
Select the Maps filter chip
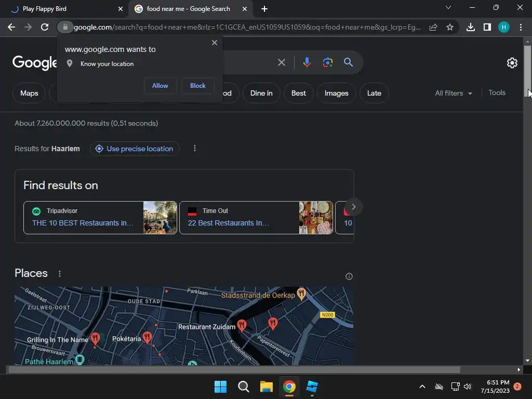pos(29,93)
